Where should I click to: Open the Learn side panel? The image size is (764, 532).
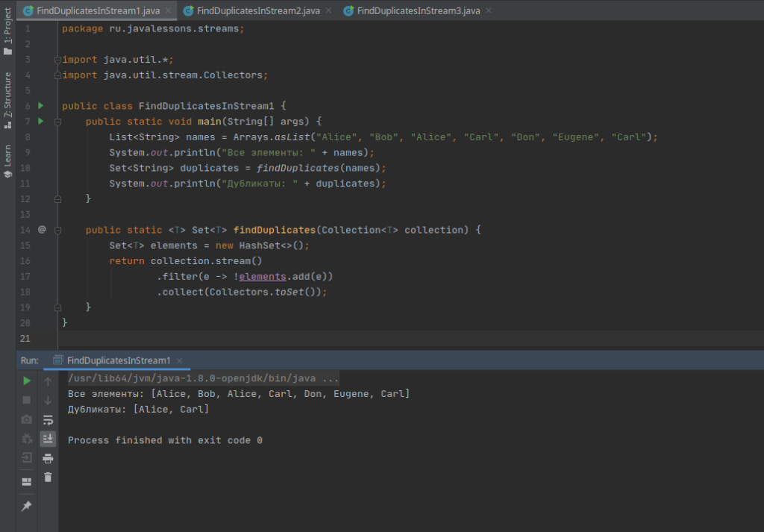pos(7,160)
